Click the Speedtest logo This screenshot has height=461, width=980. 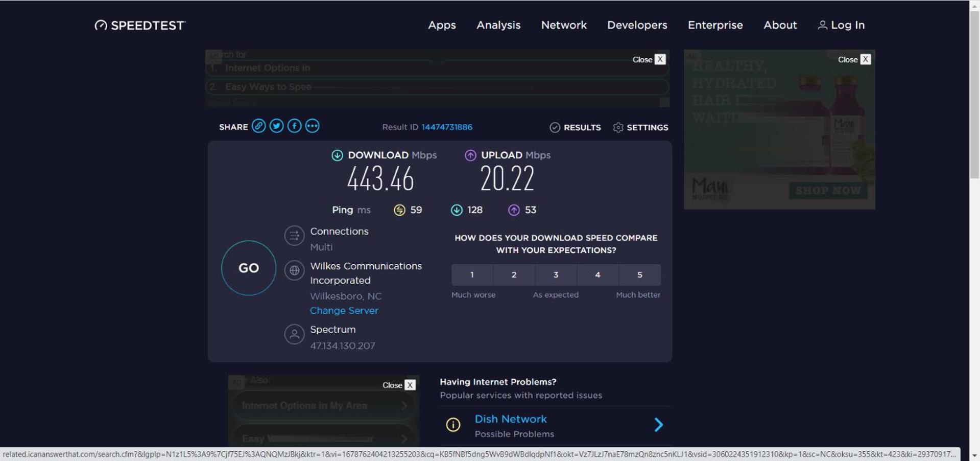coord(140,25)
